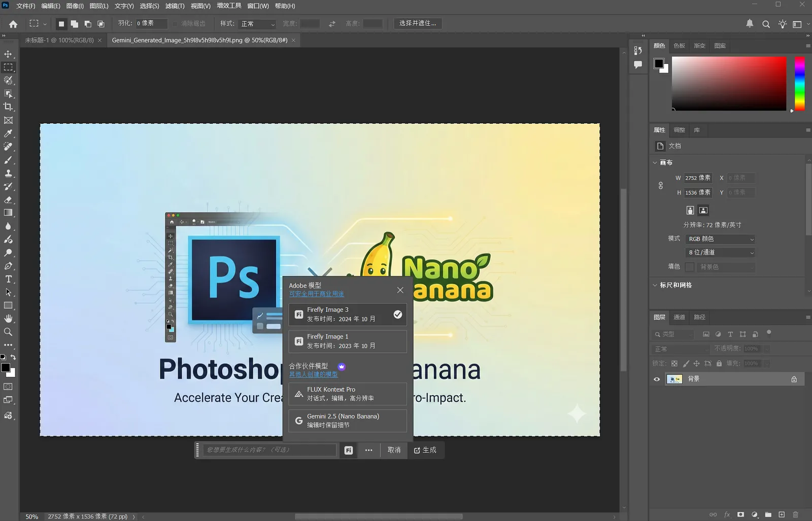812x521 pixels.
Task: Switch to the 通道 tab
Action: click(679, 317)
